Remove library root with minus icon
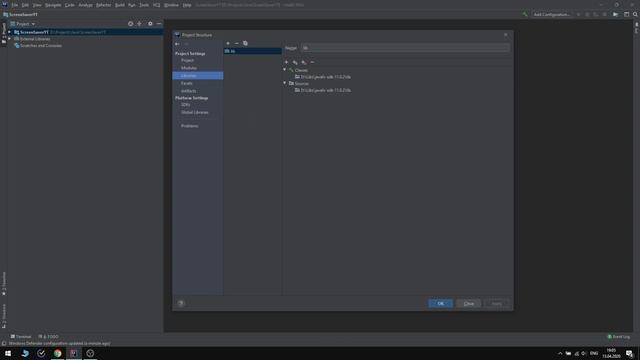The width and height of the screenshot is (640, 360). (x=312, y=62)
